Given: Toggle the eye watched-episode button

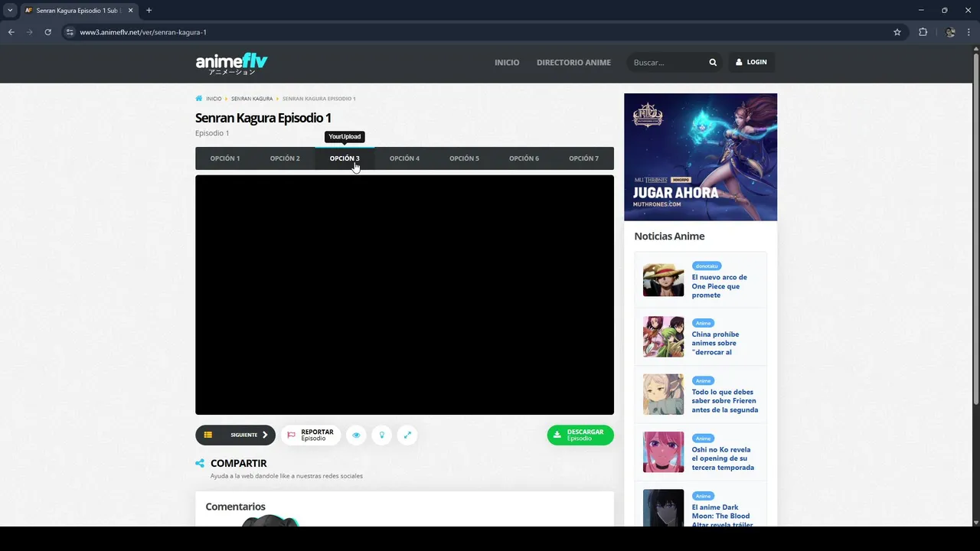Looking at the screenshot, I should (x=356, y=435).
